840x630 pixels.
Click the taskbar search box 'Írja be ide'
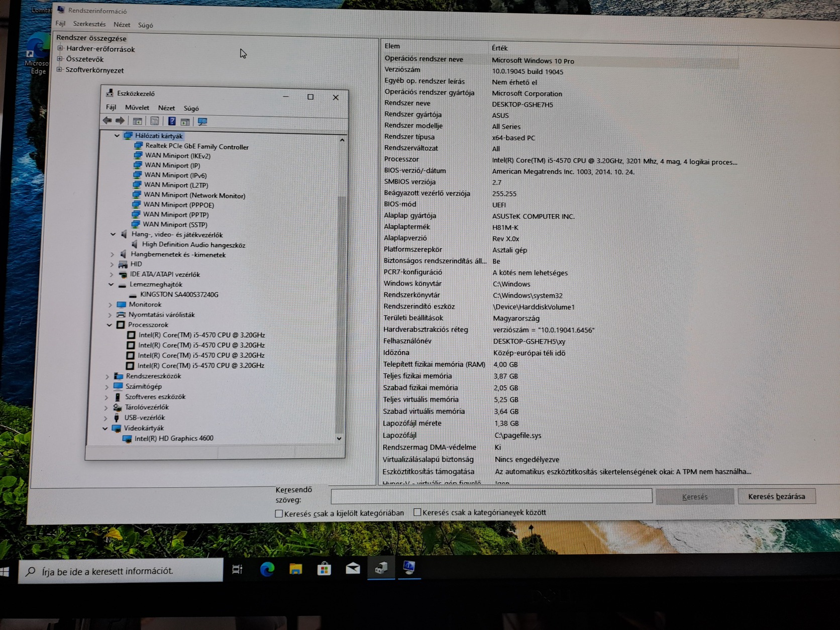click(121, 571)
